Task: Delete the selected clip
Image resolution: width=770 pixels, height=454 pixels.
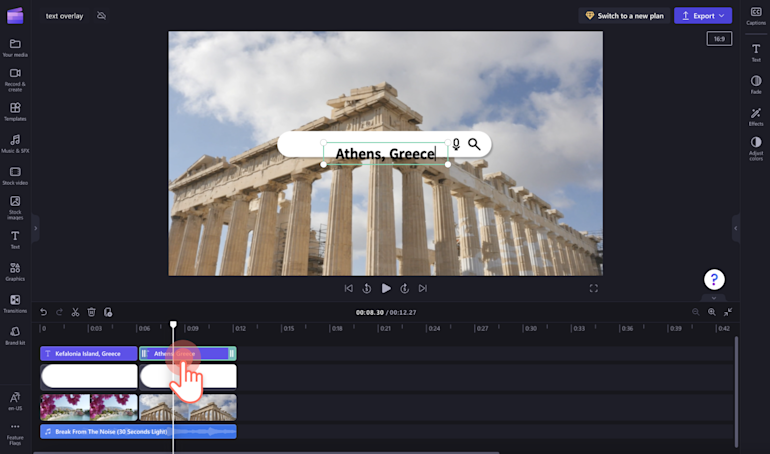Action: point(91,312)
